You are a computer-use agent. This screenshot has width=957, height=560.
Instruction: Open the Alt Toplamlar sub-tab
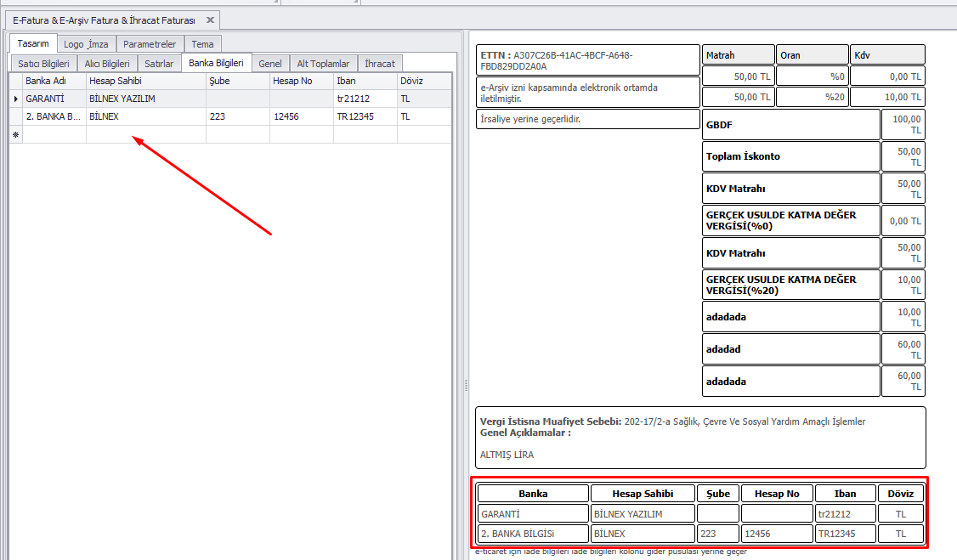[323, 64]
